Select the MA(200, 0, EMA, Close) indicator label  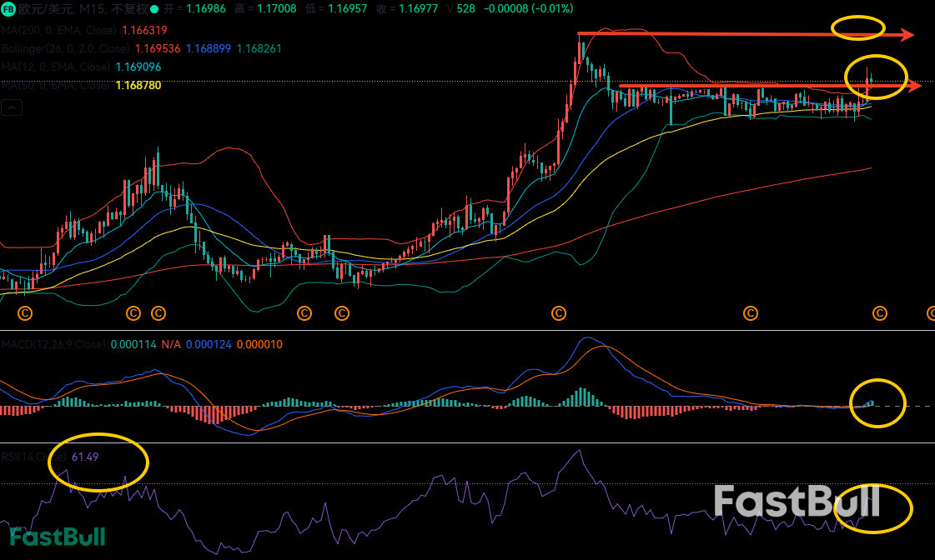58,30
